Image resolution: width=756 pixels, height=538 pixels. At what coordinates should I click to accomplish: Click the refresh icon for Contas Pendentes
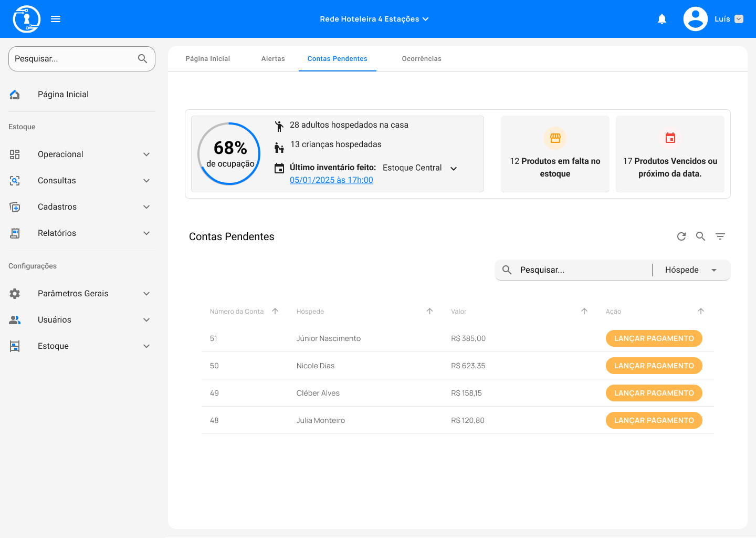coord(681,236)
